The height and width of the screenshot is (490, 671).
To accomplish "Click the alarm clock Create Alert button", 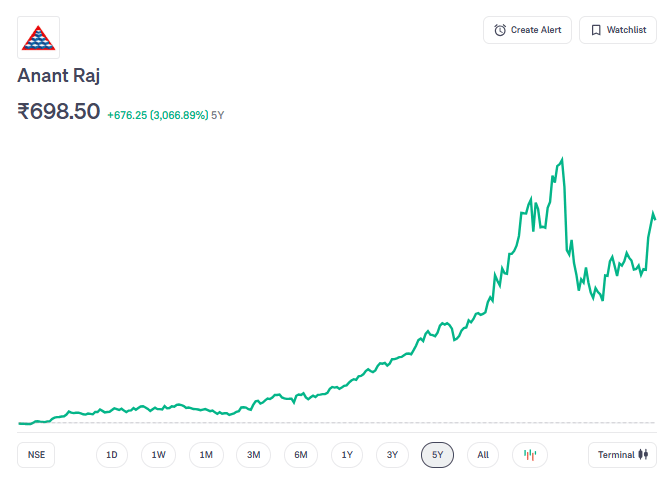I will coord(528,30).
